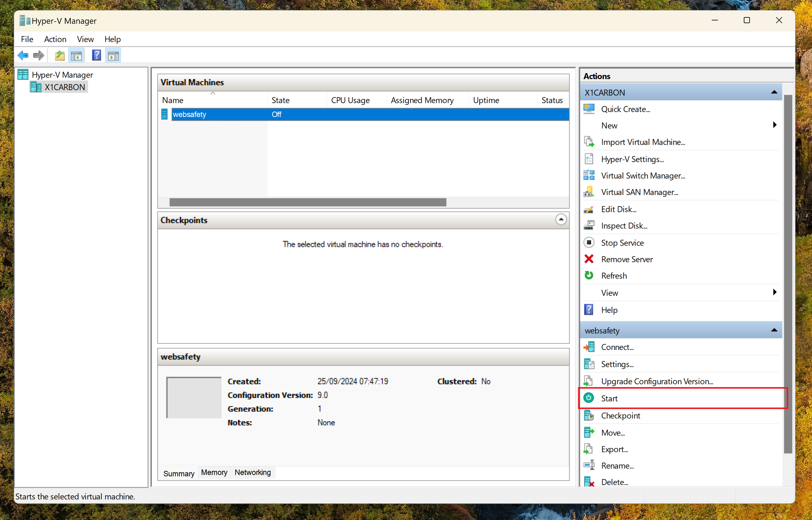Click the Upgrade Configuration Version icon
This screenshot has width=812, height=520.
589,381
